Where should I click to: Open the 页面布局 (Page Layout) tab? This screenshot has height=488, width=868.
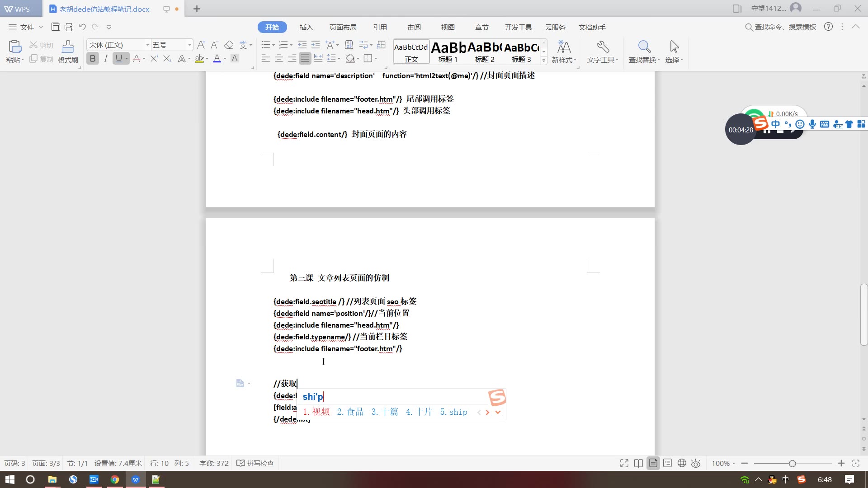[343, 27]
